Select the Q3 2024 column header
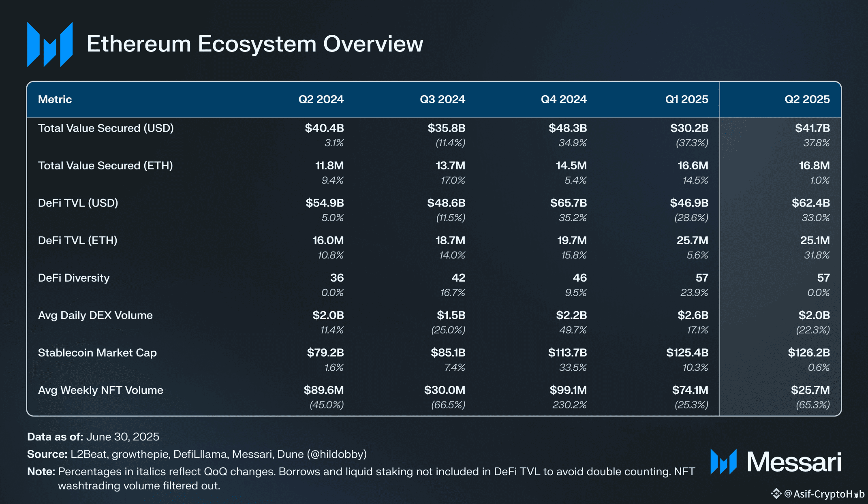Screen dimensions: 868x504 pos(442,99)
